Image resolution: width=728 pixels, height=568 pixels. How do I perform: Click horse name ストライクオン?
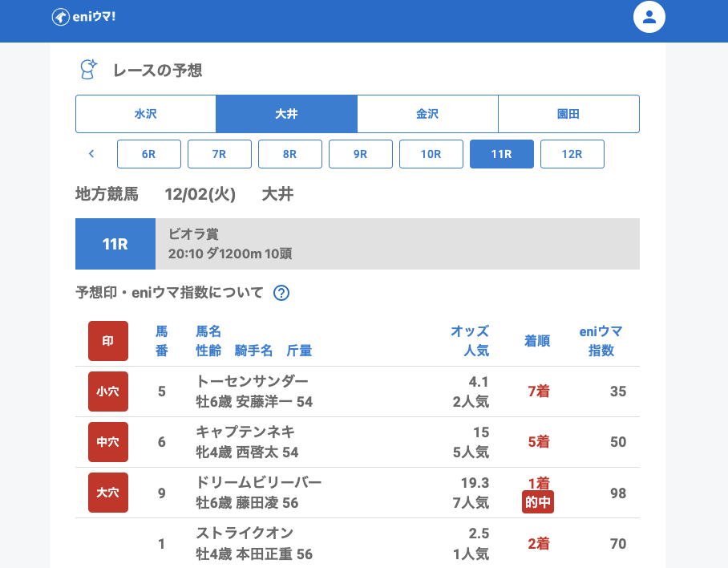245,533
